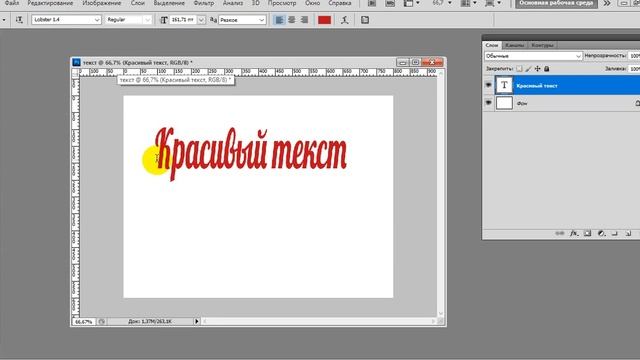Viewport: 640px width, 360px height.
Task: Open the Выделение menu
Action: [169, 3]
